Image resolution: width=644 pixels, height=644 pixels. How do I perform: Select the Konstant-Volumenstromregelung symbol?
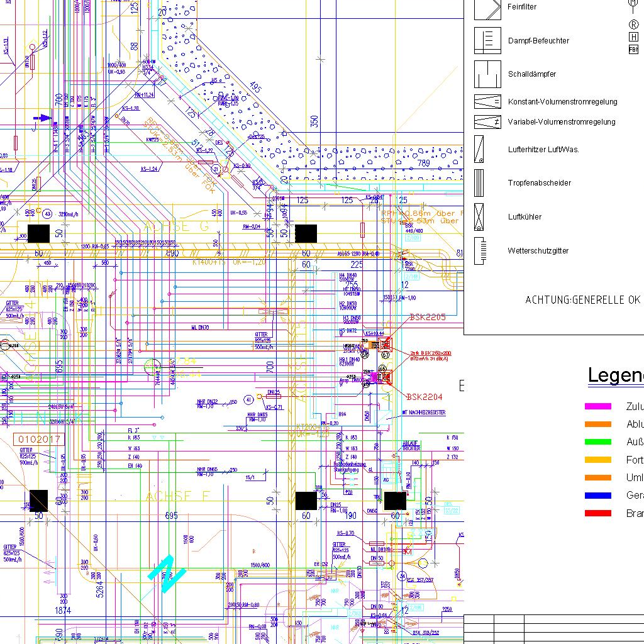(x=487, y=102)
